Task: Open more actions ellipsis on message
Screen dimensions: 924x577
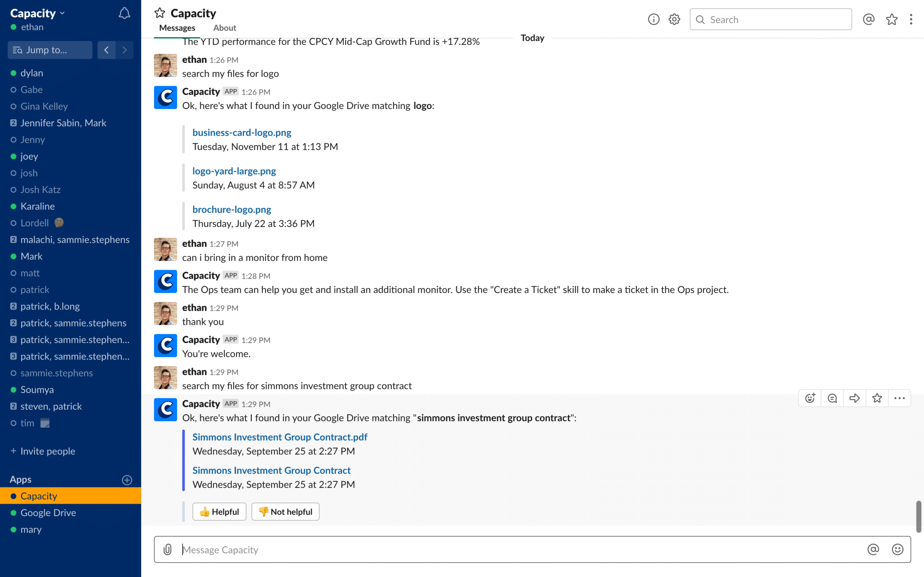Action: click(899, 398)
